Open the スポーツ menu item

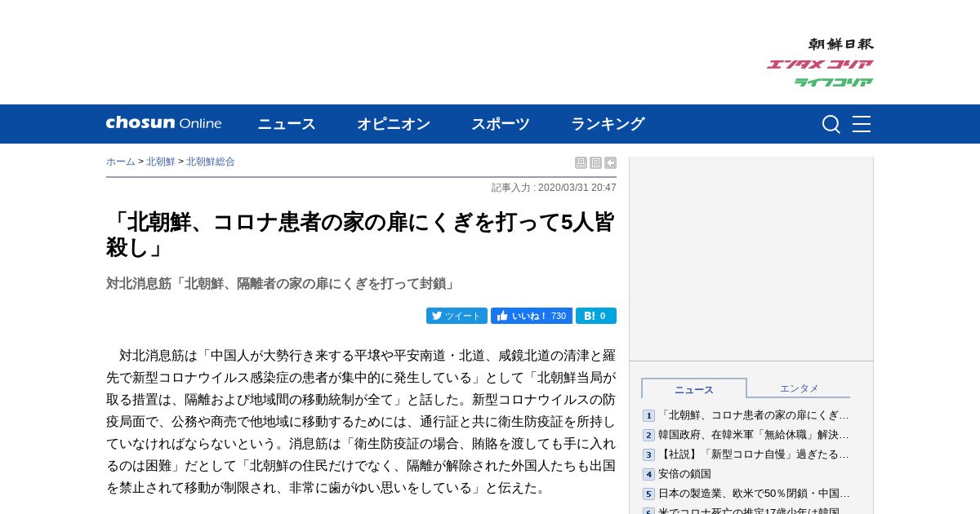point(501,124)
